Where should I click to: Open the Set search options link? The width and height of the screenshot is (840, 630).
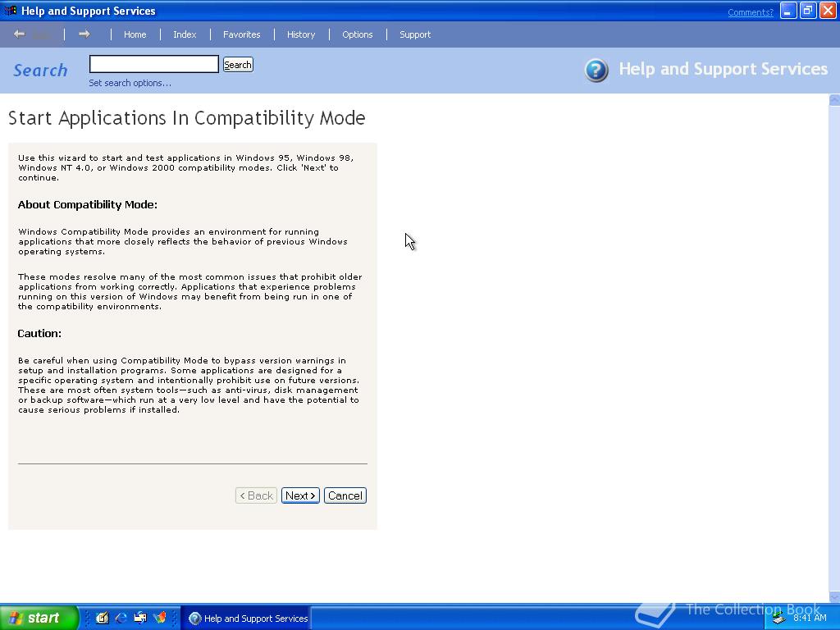click(130, 83)
